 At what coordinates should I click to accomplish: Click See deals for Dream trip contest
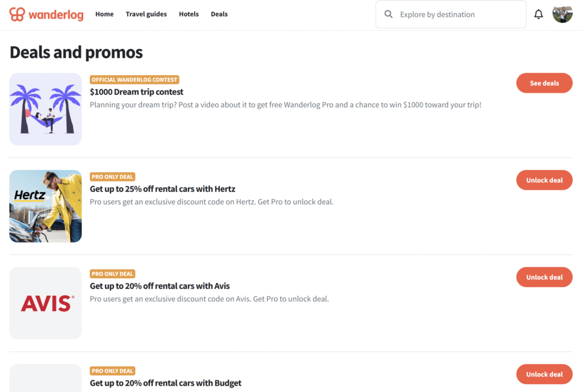pyautogui.click(x=544, y=83)
